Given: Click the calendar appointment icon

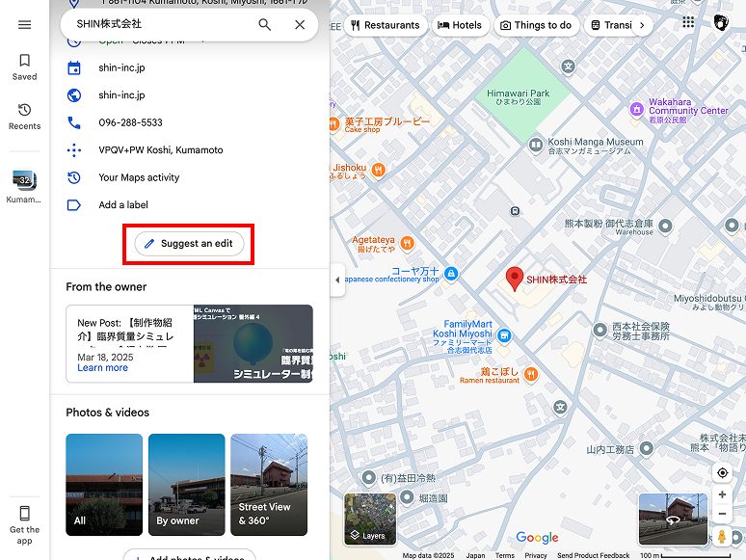Looking at the screenshot, I should point(74,68).
